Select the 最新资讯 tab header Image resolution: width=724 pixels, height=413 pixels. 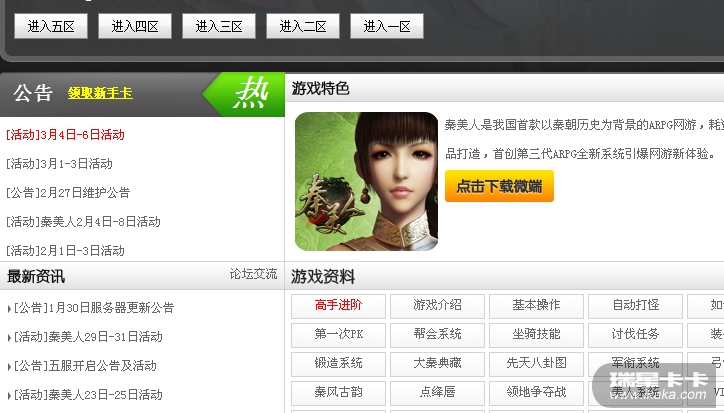[x=36, y=277]
